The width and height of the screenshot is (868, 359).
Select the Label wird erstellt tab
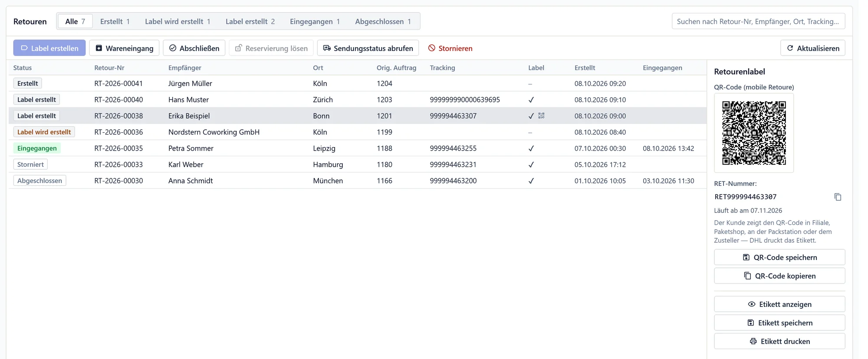coord(178,21)
